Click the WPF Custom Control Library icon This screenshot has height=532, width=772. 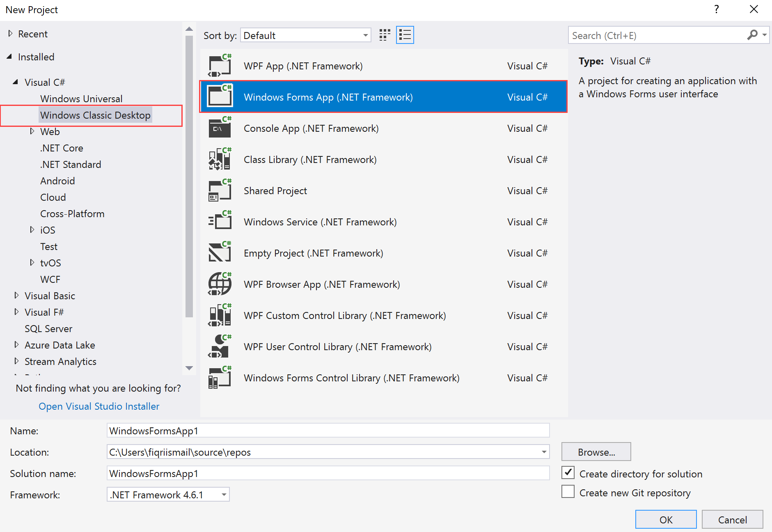click(x=220, y=315)
